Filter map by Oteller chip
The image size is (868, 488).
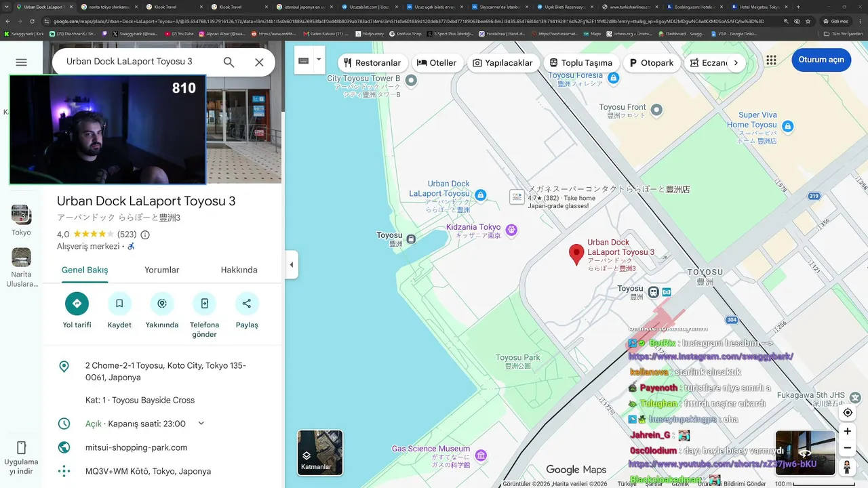point(437,62)
